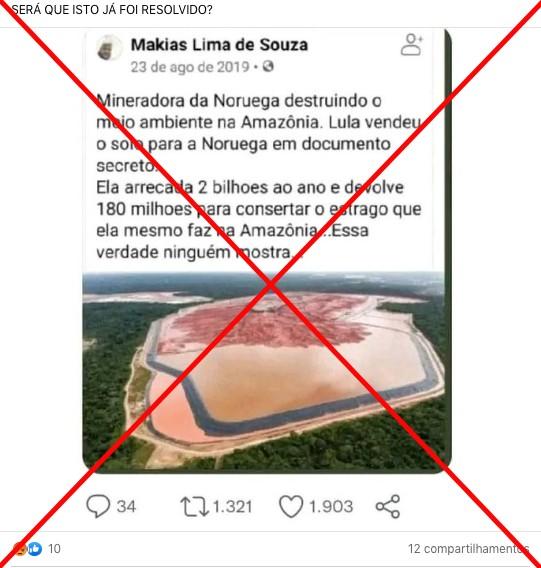Like the post with the heart icon
The image size is (541, 568).
tap(291, 506)
